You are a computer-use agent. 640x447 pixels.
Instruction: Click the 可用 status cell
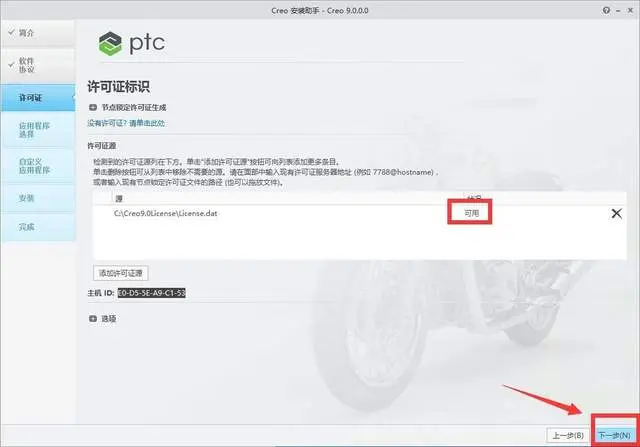pos(471,213)
